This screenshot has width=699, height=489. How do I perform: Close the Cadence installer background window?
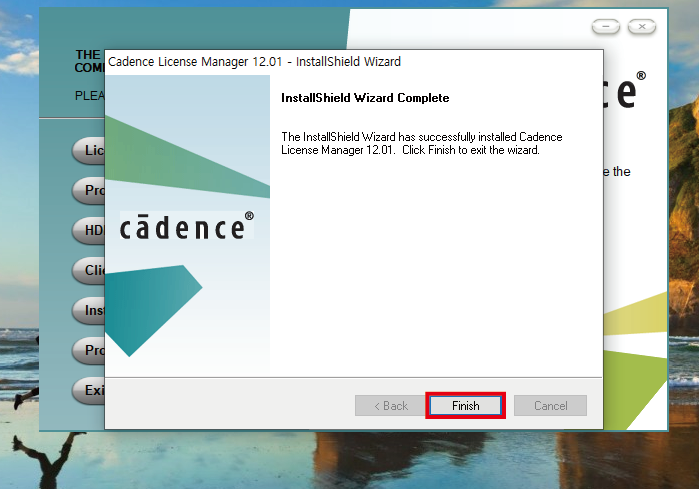(641, 27)
